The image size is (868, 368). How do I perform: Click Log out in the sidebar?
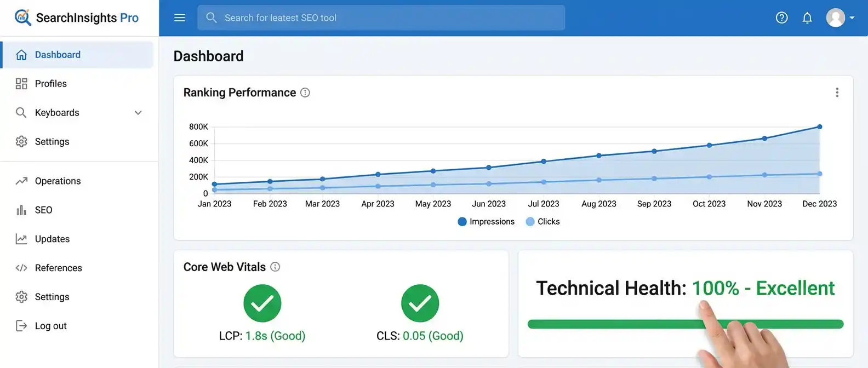coord(50,326)
